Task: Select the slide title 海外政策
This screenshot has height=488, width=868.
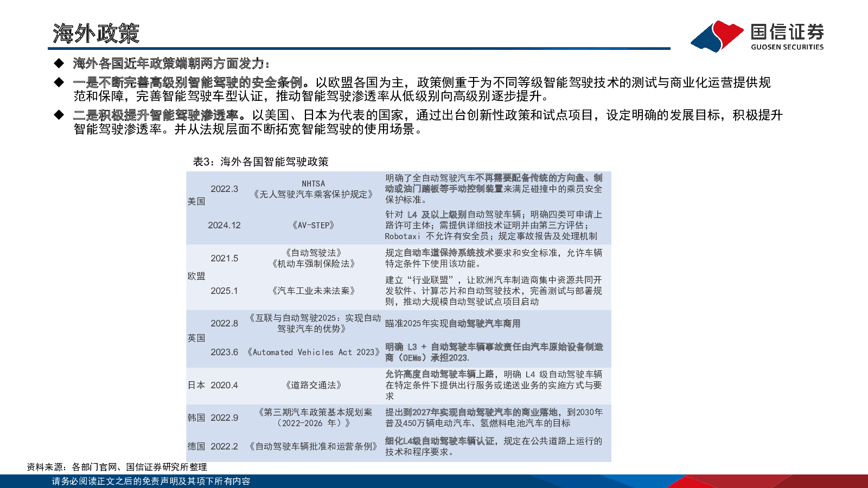Action: (96, 34)
